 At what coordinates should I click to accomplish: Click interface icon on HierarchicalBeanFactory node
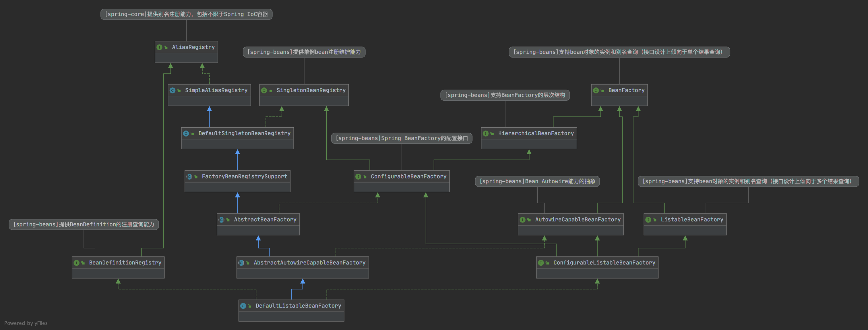[486, 134]
